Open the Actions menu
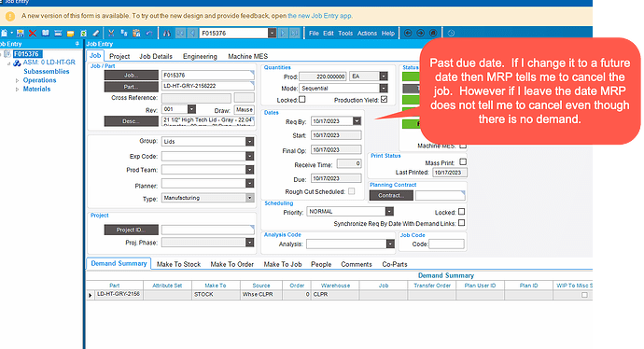 click(367, 34)
